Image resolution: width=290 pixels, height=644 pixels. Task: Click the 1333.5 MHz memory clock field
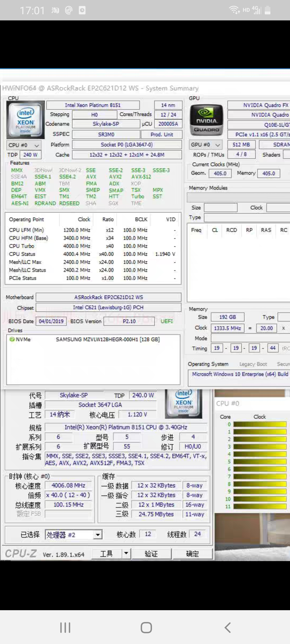click(x=228, y=328)
